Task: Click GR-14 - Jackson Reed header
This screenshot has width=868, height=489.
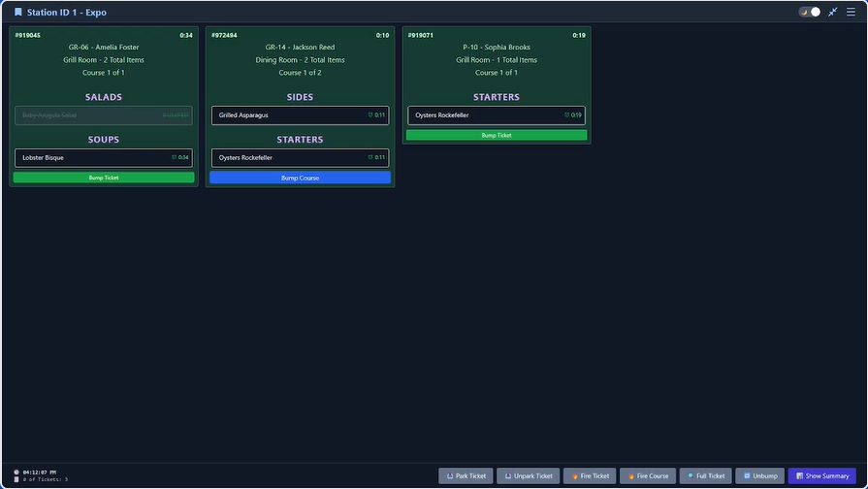Action: (x=300, y=48)
